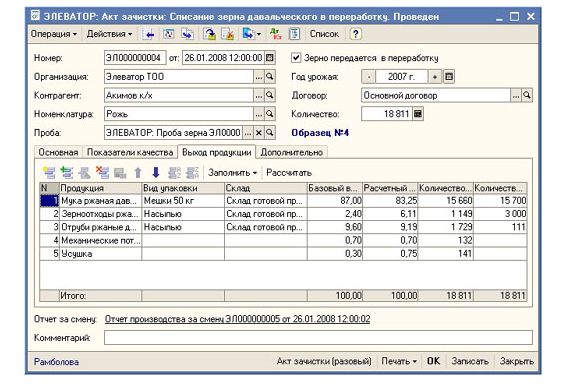Open calculator next to Количество field

point(418,114)
